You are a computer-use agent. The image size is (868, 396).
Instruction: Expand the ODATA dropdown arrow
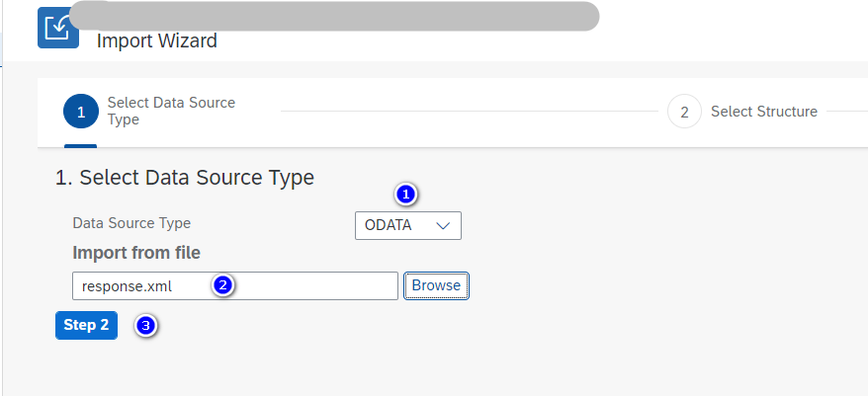tap(444, 225)
